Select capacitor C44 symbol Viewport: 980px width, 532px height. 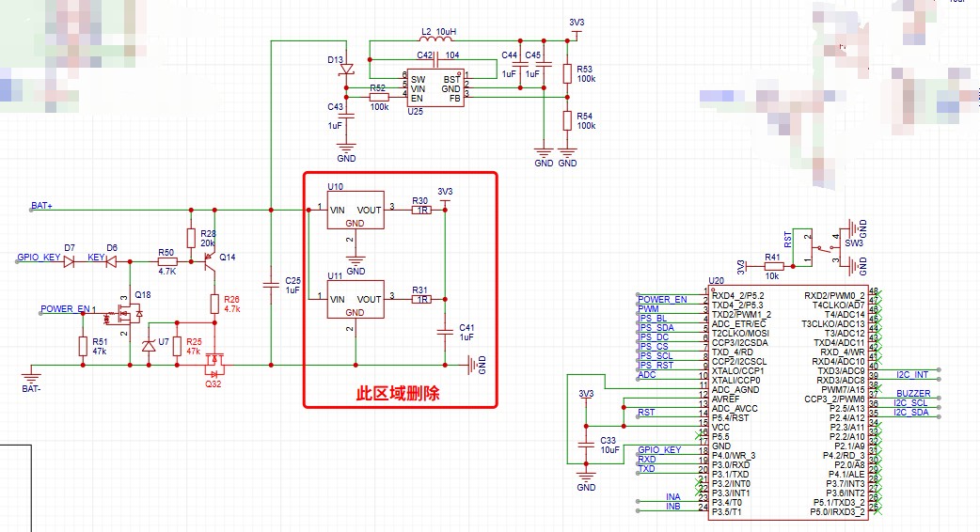click(x=520, y=64)
